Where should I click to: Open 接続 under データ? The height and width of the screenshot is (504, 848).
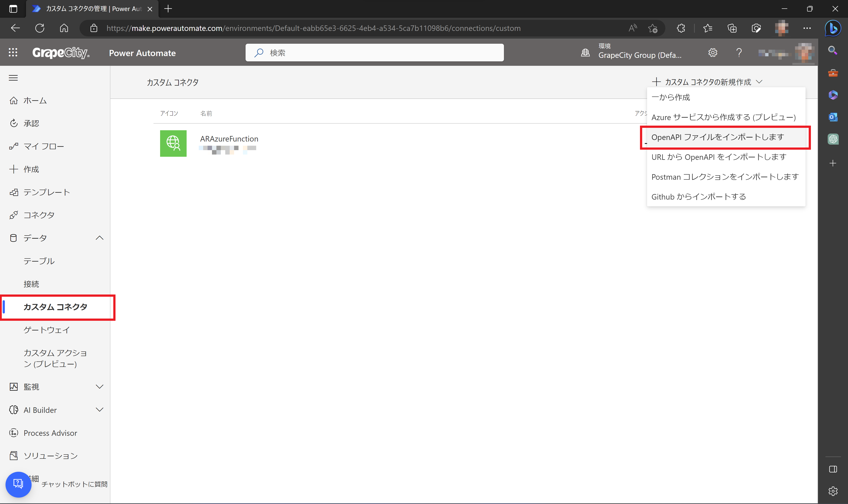55,284
